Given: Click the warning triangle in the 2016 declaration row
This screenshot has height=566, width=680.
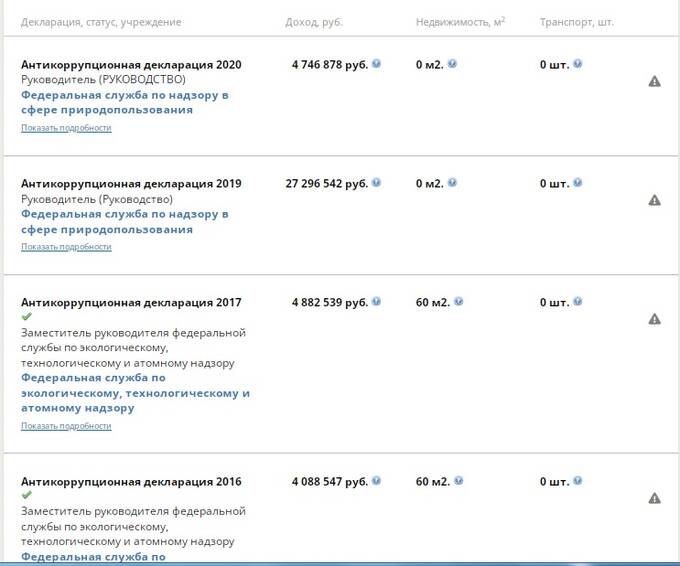Looking at the screenshot, I should 654,498.
